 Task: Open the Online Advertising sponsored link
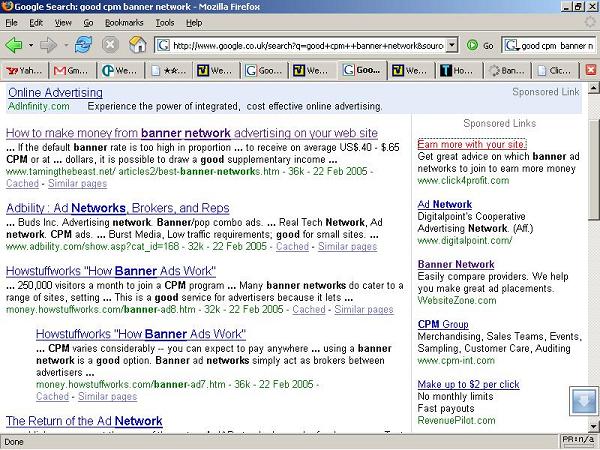(55, 93)
